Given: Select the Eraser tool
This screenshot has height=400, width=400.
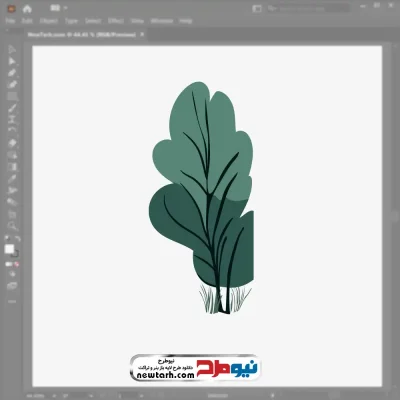Looking at the screenshot, I should point(12,144).
